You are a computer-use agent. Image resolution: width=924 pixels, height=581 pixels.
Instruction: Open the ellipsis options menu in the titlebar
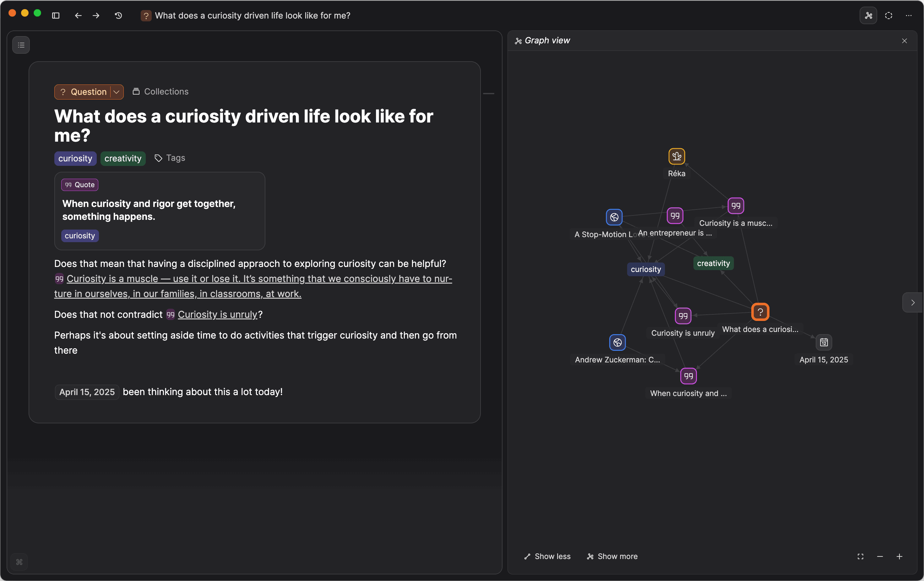pos(909,16)
